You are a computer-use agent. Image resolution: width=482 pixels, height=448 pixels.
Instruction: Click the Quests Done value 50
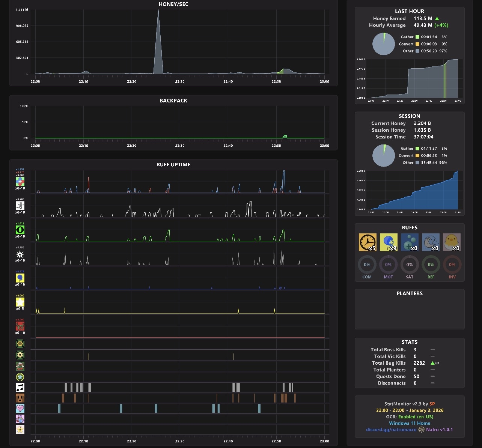click(417, 377)
